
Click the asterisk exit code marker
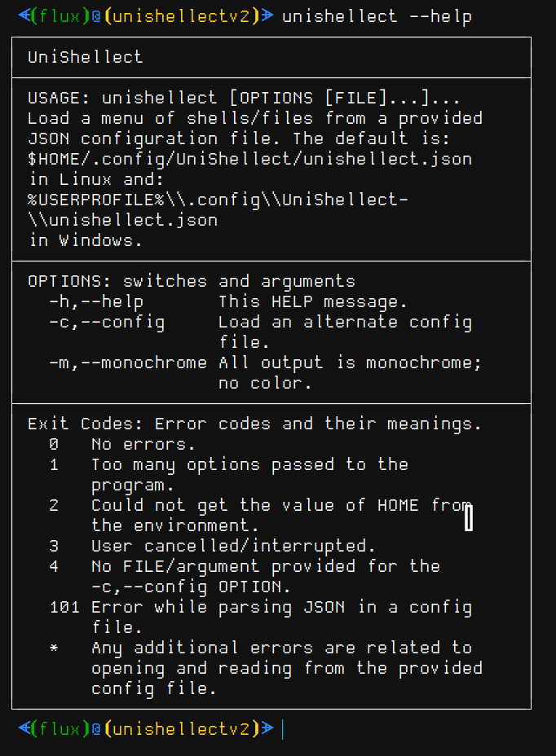coord(54,648)
